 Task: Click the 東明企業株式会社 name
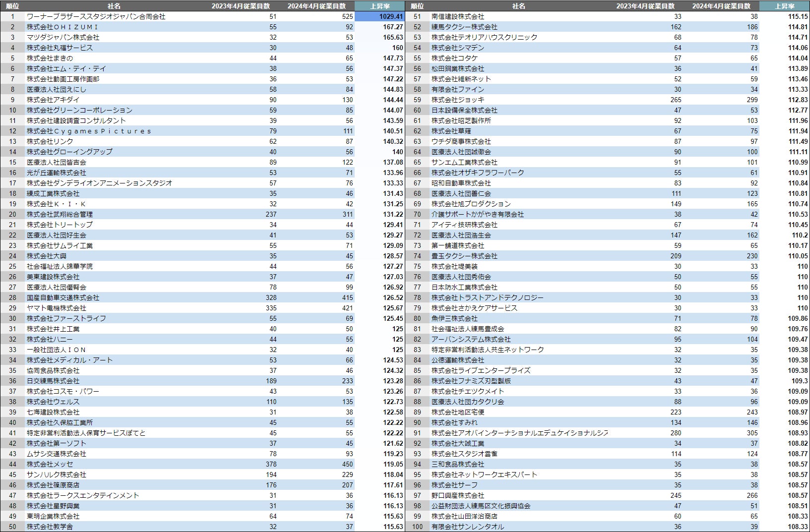pos(53,516)
